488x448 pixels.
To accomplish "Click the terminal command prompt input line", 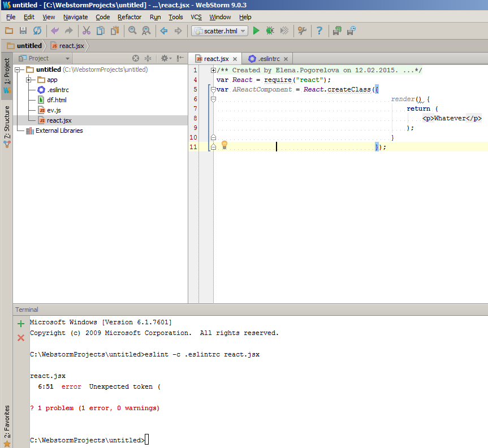I will click(x=89, y=440).
